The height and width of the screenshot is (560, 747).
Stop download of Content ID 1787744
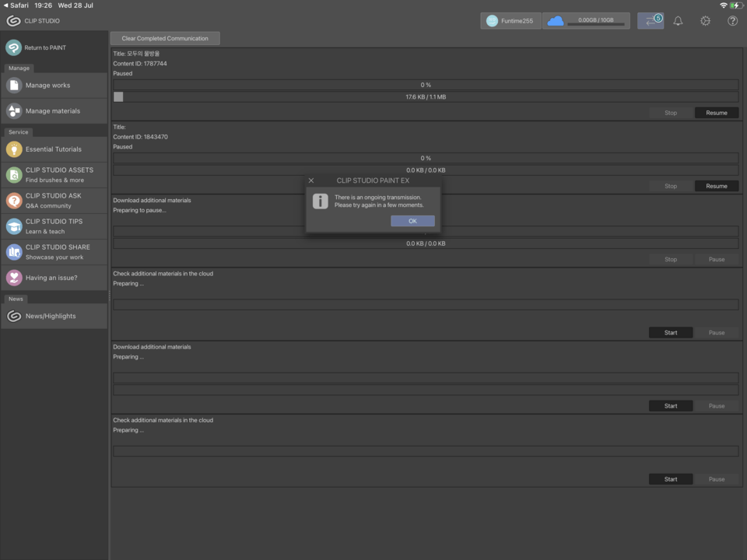click(670, 113)
